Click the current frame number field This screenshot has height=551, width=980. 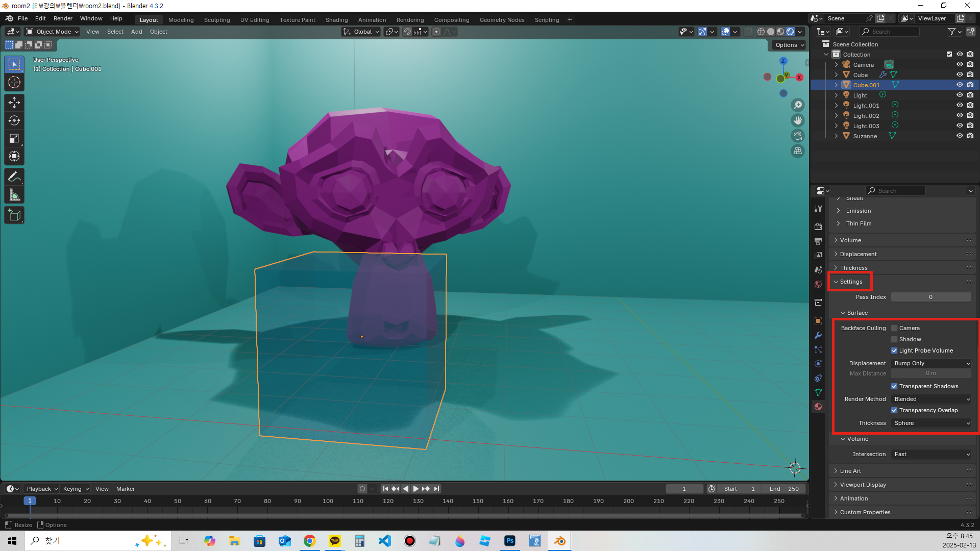[x=684, y=489]
